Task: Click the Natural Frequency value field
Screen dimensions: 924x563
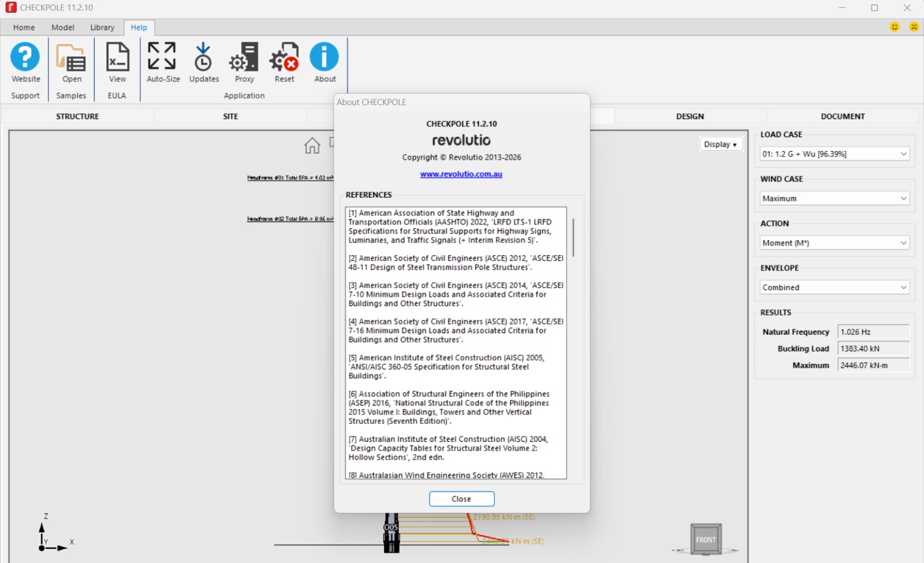Action: click(873, 331)
